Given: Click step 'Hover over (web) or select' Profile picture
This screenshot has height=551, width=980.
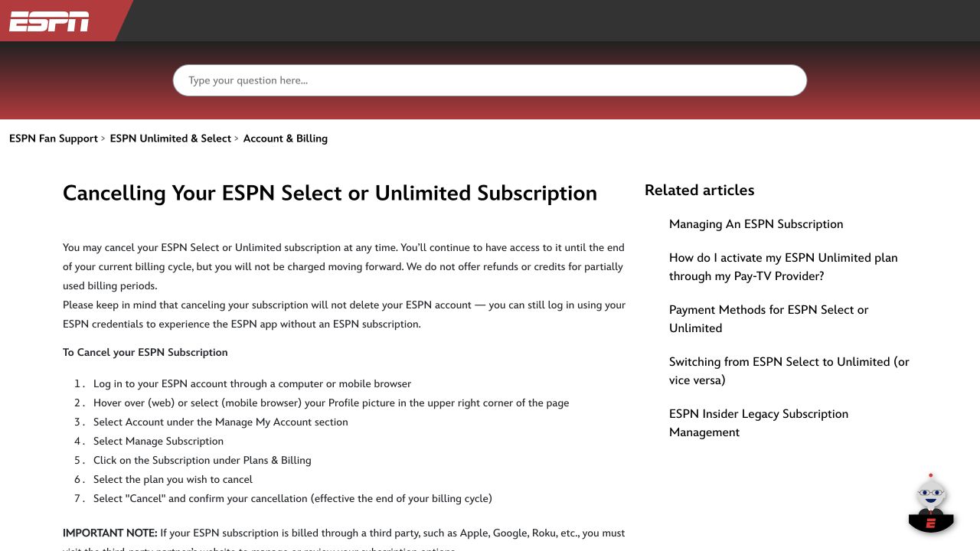Looking at the screenshot, I should pos(331,403).
